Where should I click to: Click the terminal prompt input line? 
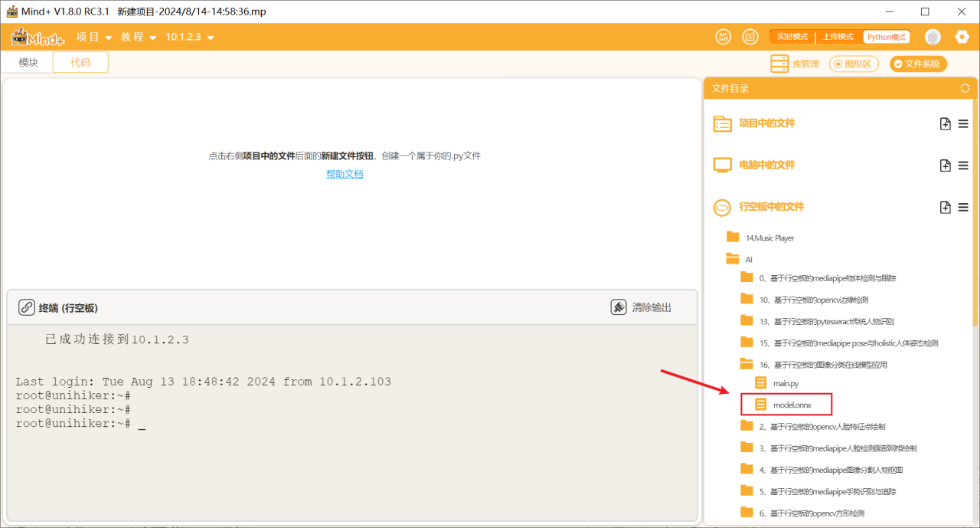[80, 424]
